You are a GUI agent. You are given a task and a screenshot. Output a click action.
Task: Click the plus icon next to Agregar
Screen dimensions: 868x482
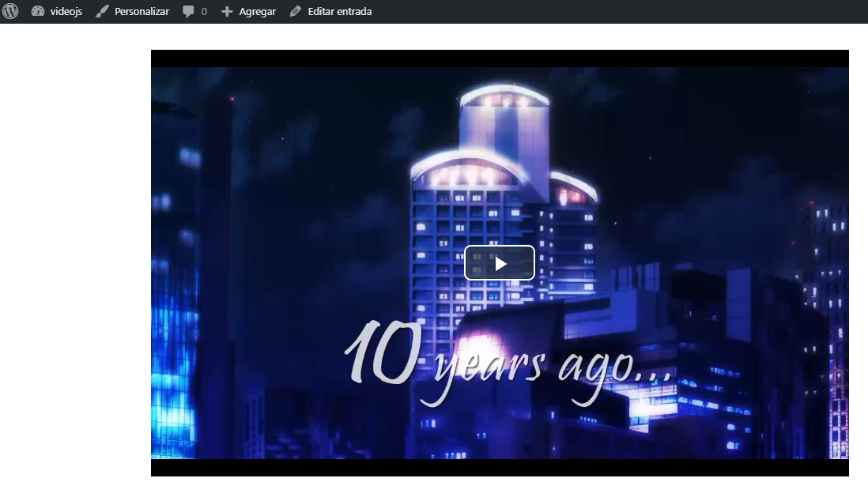(227, 11)
